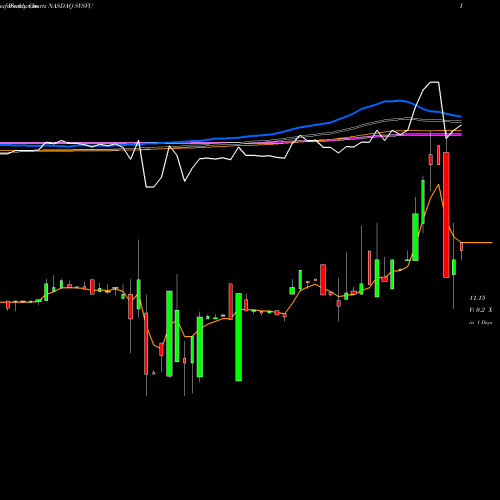
Task: Click the small final red candlestick at chart end
Action: [462, 247]
